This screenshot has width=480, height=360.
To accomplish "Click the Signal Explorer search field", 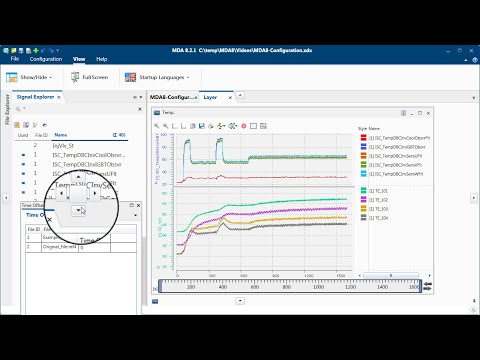I will tap(78, 109).
